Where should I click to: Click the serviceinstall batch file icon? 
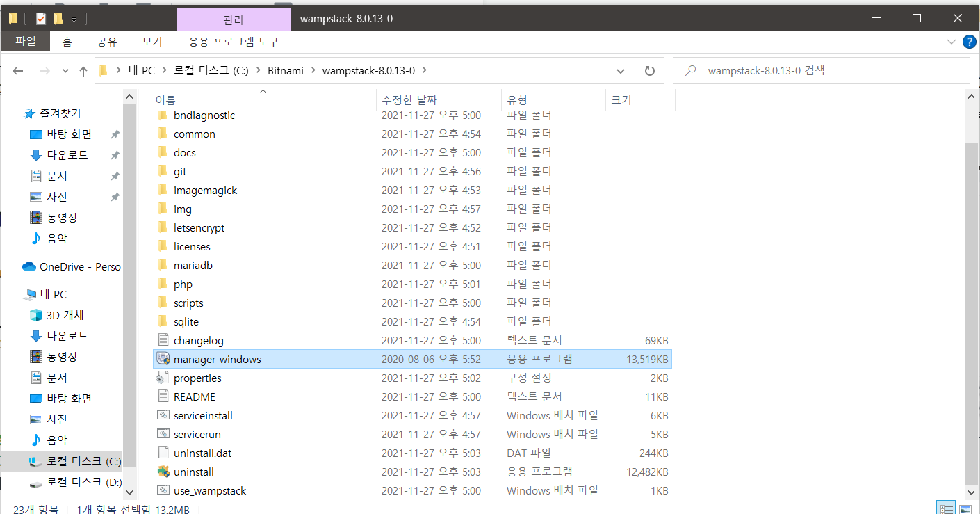click(163, 415)
